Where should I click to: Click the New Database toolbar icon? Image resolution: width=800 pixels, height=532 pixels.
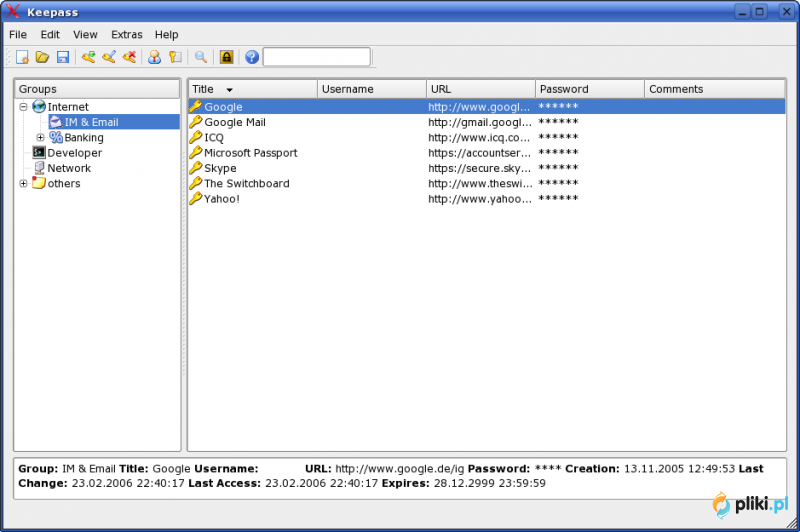[22, 57]
